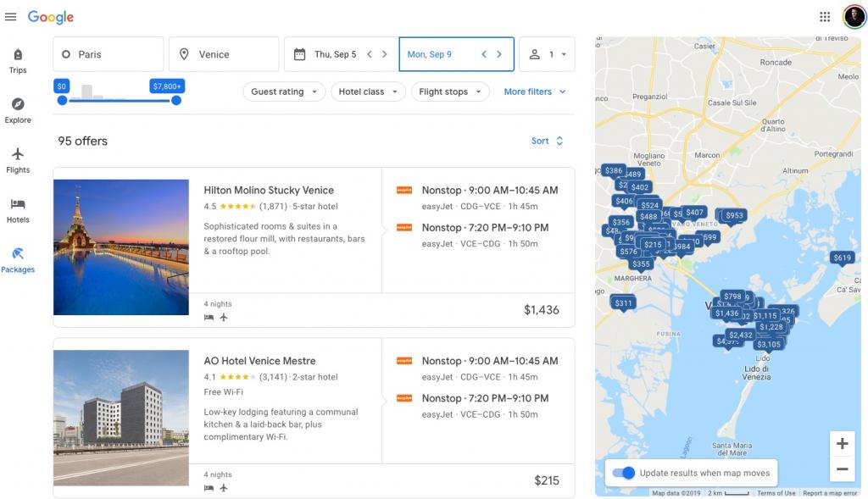The image size is (868, 499).
Task: Open the AO Hotel Venice Mestre photo
Action: point(121,418)
